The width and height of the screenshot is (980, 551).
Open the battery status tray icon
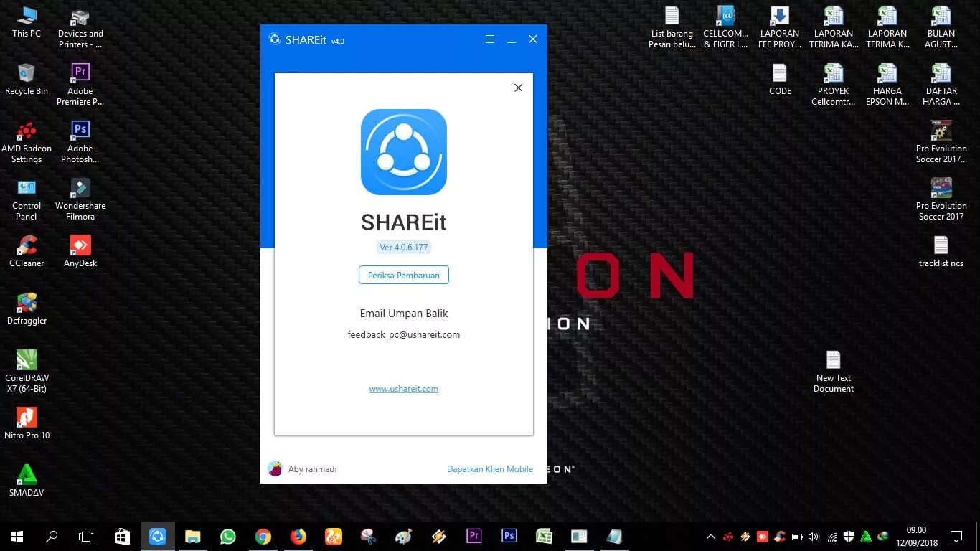click(x=796, y=537)
